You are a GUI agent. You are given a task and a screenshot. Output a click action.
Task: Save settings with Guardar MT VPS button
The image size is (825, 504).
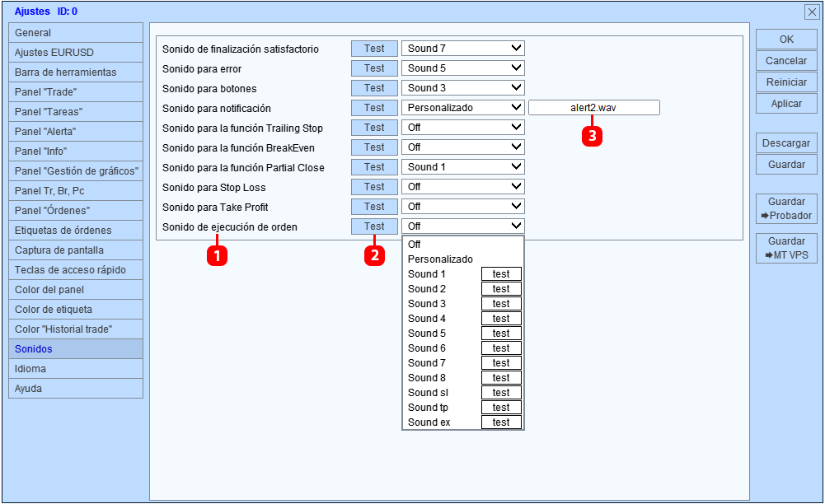(x=786, y=248)
